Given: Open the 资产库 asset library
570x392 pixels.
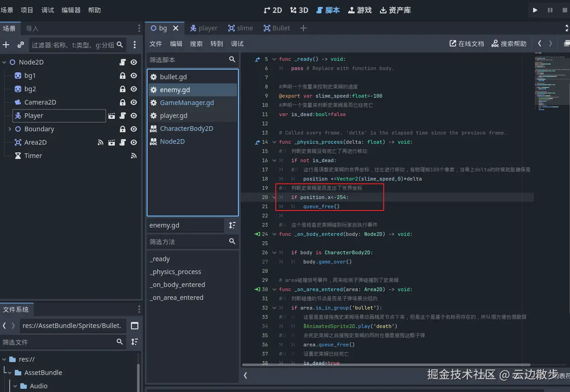Looking at the screenshot, I should click(x=395, y=10).
